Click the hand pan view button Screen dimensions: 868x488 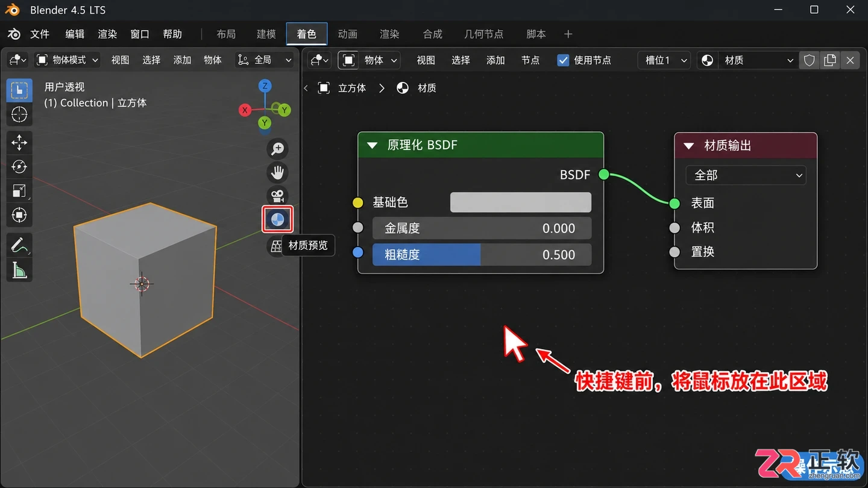pyautogui.click(x=277, y=173)
